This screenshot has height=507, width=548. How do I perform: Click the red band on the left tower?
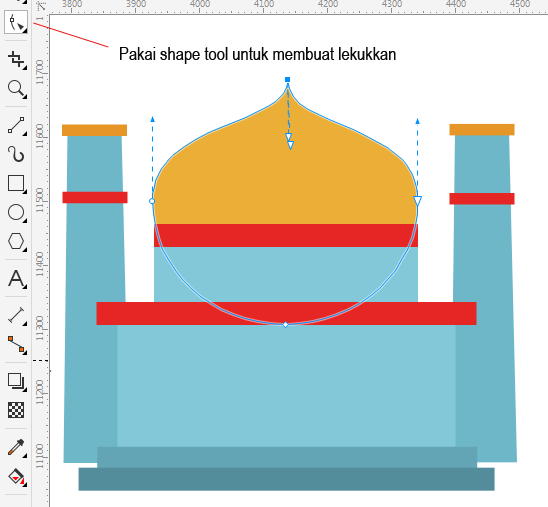(x=95, y=197)
